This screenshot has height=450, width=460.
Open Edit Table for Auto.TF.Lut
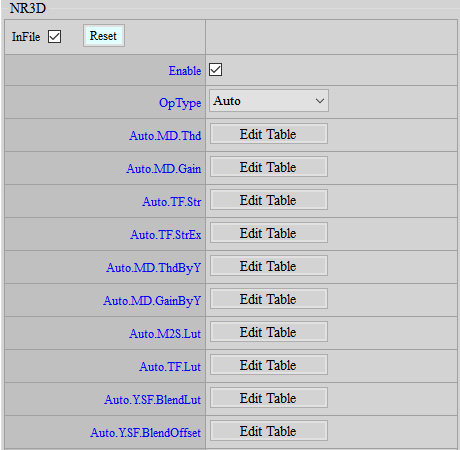click(x=269, y=365)
